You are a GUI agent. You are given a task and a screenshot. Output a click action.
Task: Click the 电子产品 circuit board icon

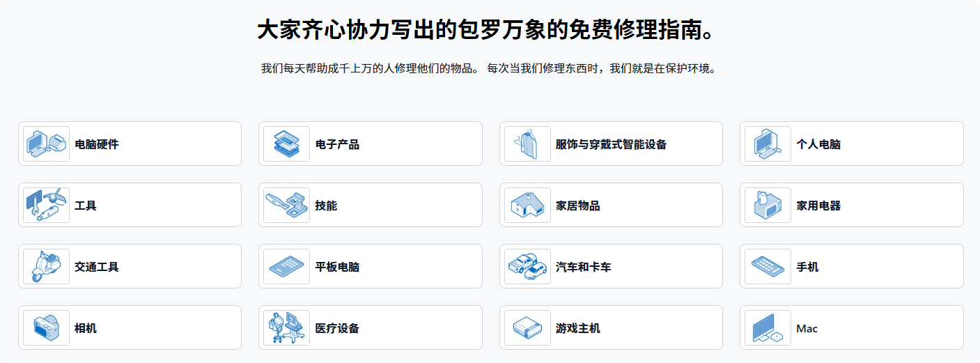(286, 144)
